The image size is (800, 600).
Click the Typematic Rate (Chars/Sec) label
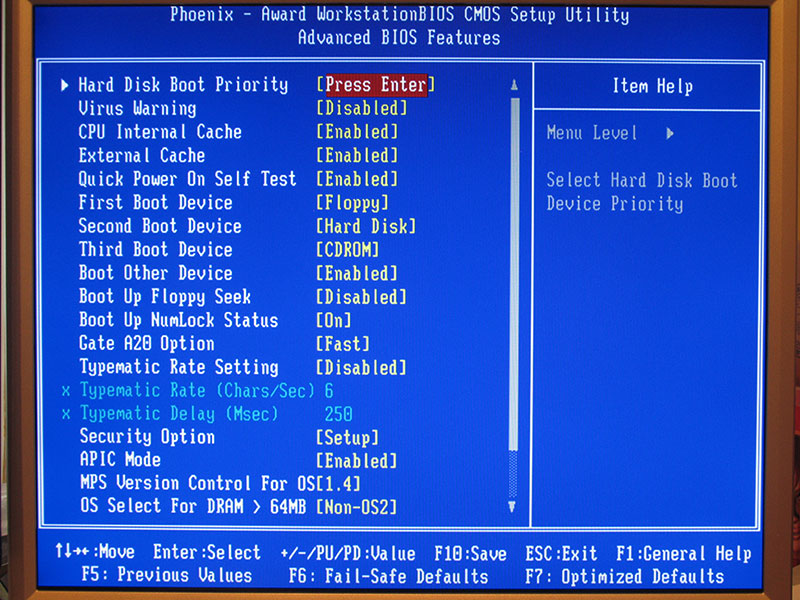pyautogui.click(x=197, y=391)
